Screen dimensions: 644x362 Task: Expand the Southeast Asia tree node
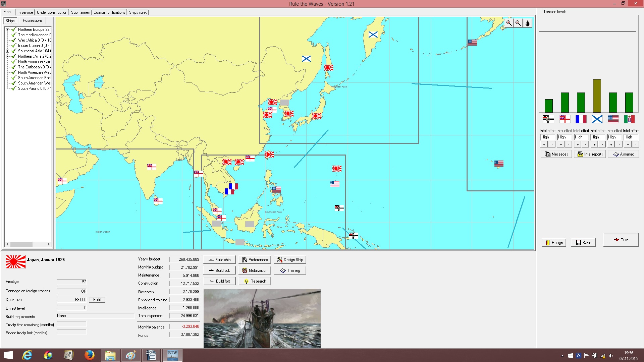pos(7,51)
